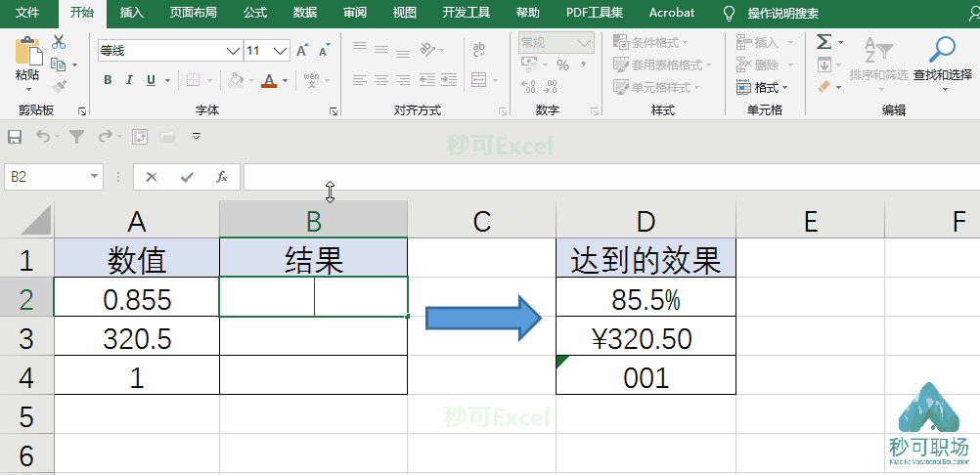Click the Save icon in quick access bar

[14, 137]
